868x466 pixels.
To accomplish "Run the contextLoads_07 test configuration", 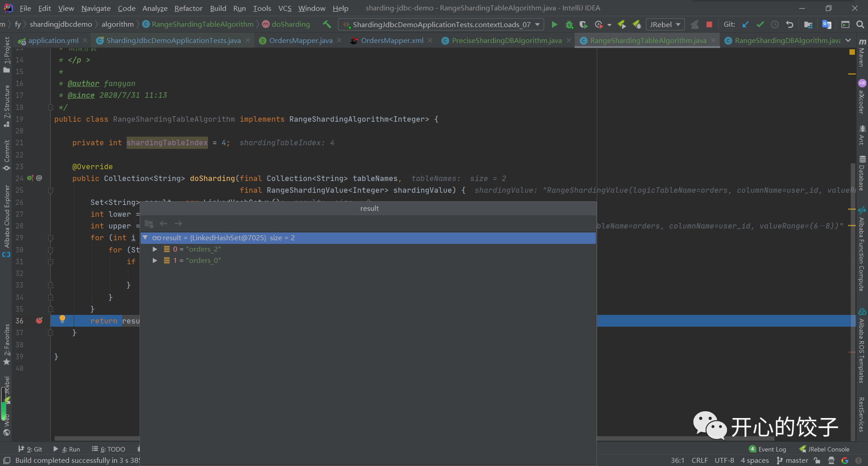I will [x=554, y=24].
